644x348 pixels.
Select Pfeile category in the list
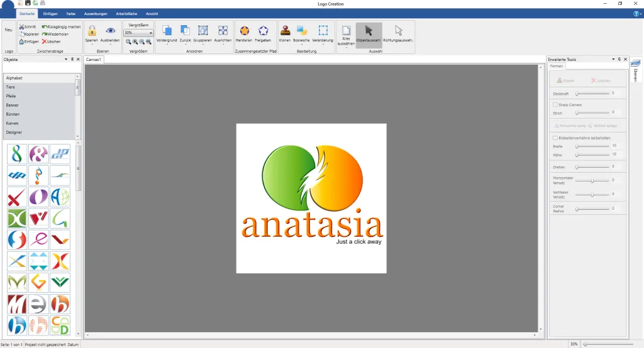point(40,96)
